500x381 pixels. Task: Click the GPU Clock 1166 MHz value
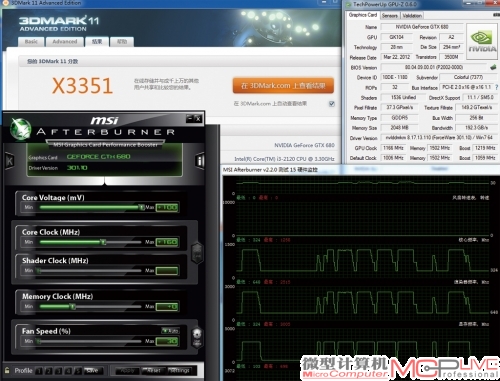click(x=393, y=148)
